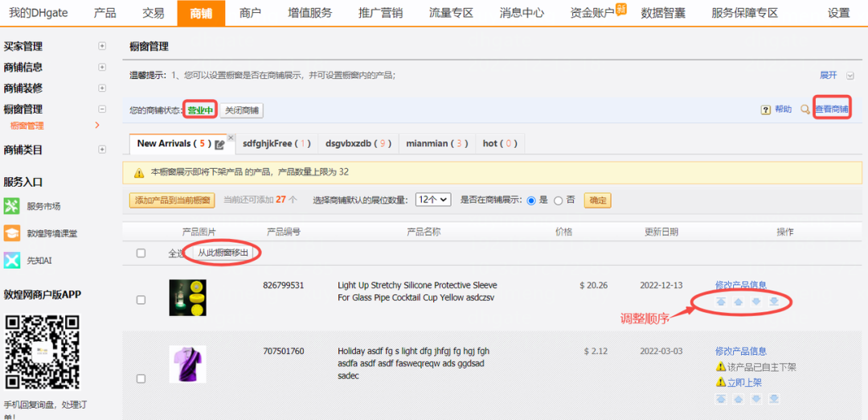
Task: Click the 关闭商铺 button
Action: point(241,110)
